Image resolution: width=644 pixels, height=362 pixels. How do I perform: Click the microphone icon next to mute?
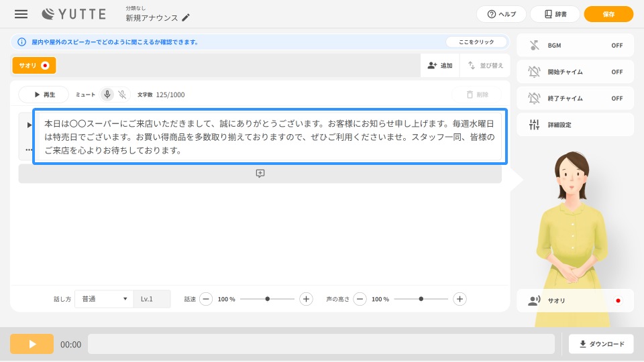(107, 95)
